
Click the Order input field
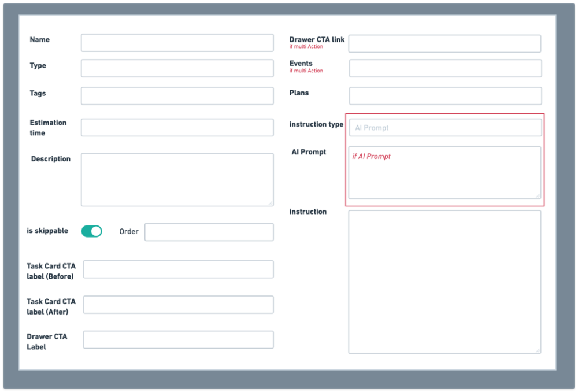(209, 232)
